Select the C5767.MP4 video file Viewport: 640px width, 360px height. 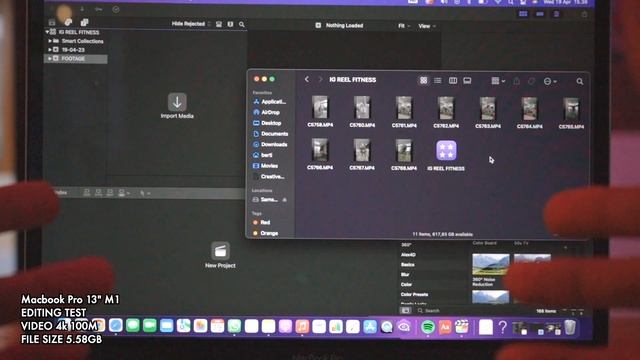coord(362,154)
